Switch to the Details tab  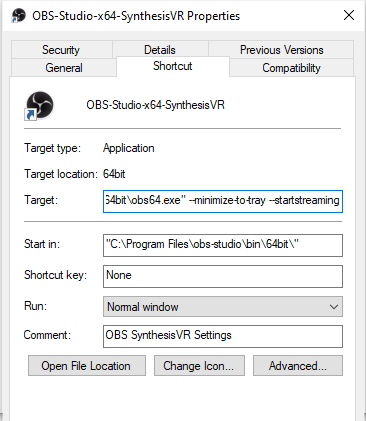pos(160,50)
